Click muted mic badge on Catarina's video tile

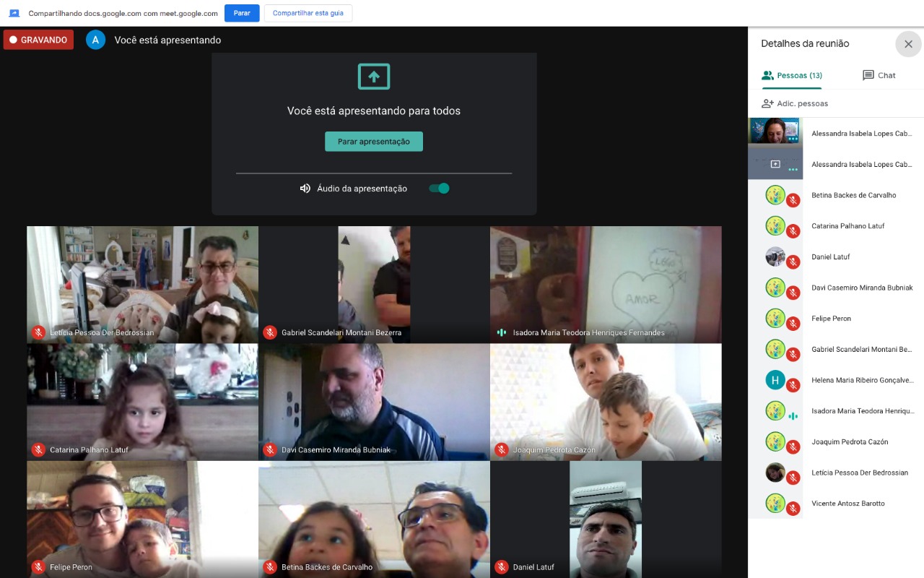(38, 449)
